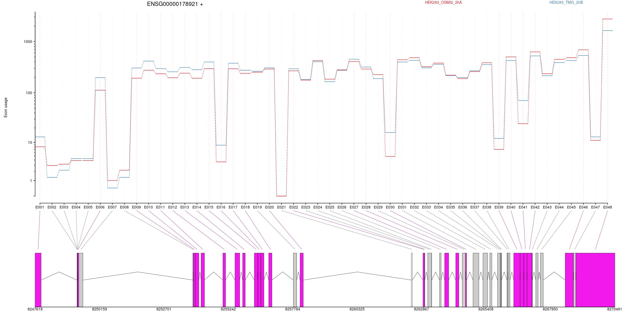Click exon label E048
Image resolution: width=644 pixels, height=322 pixels.
pyautogui.click(x=608, y=207)
